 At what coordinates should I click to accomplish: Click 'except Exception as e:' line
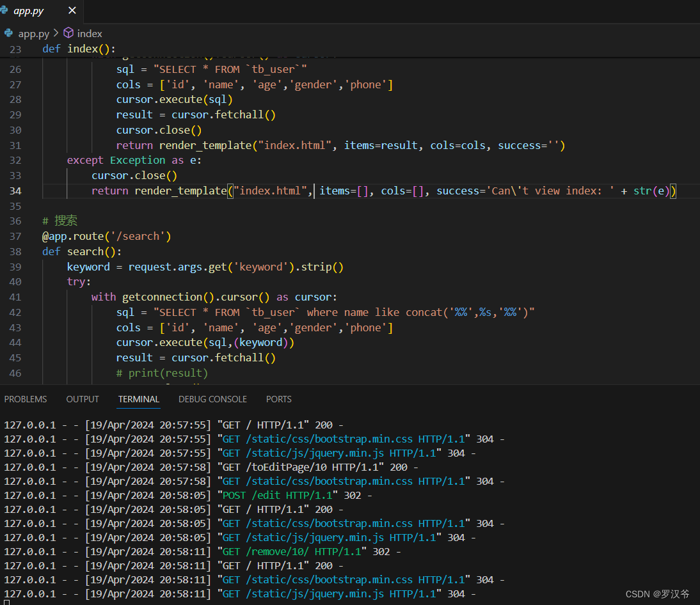[134, 160]
